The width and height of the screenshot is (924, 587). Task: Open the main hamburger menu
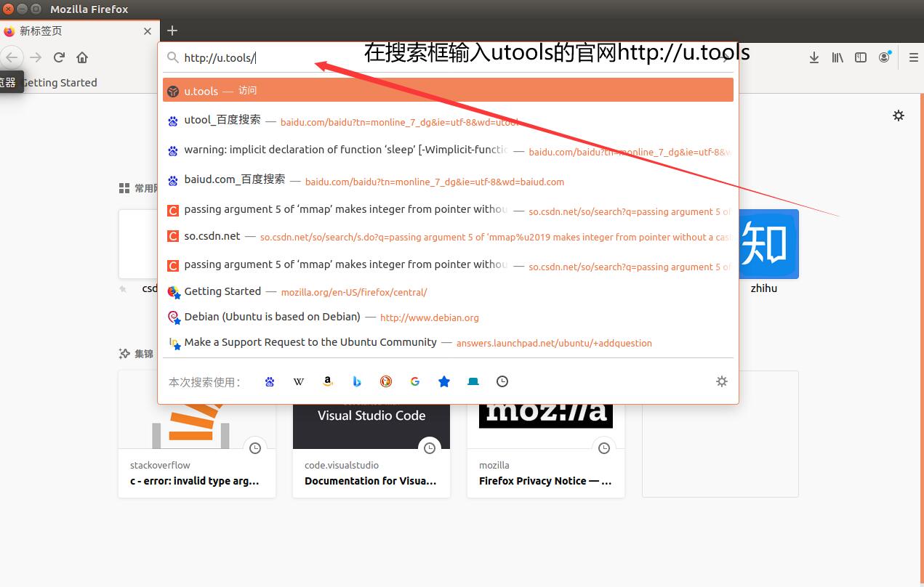tap(913, 57)
